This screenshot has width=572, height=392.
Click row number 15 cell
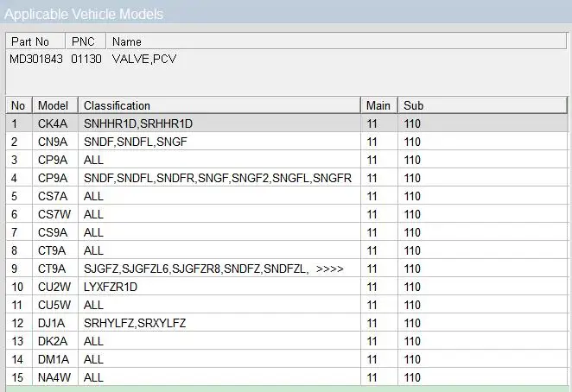pyautogui.click(x=17, y=377)
